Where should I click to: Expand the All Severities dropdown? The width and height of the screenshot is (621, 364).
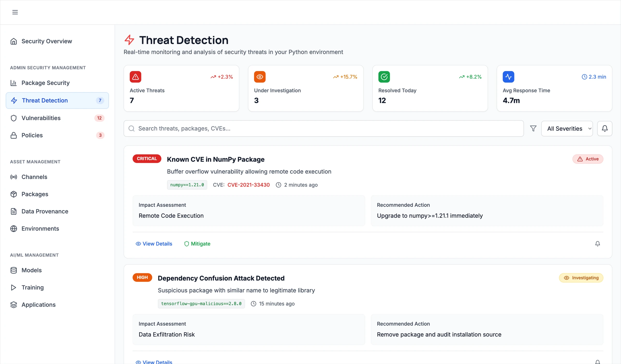pyautogui.click(x=567, y=128)
